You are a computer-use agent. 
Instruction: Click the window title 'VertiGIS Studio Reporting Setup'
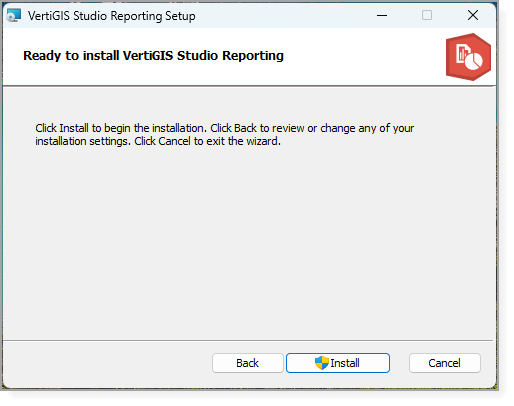pos(111,16)
